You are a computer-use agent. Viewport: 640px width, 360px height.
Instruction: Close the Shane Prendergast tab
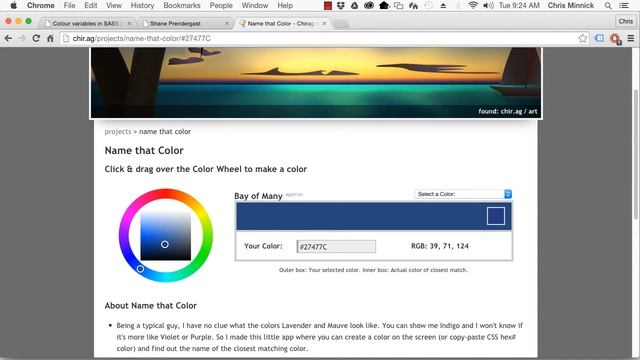coord(227,23)
